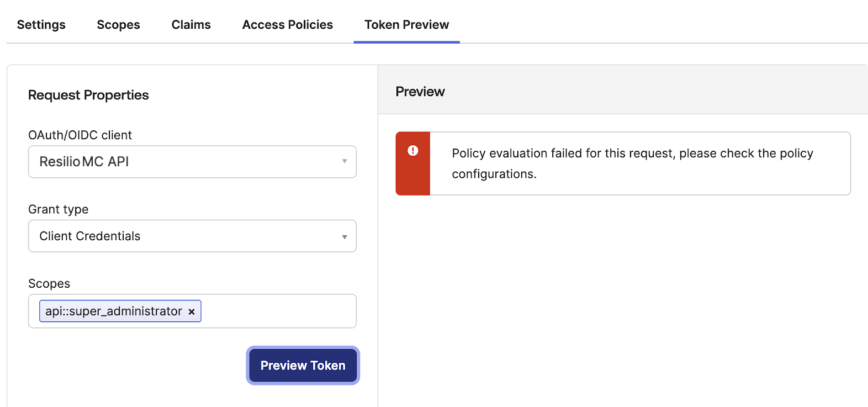Click the red error alert icon
The image size is (868, 407).
412,151
